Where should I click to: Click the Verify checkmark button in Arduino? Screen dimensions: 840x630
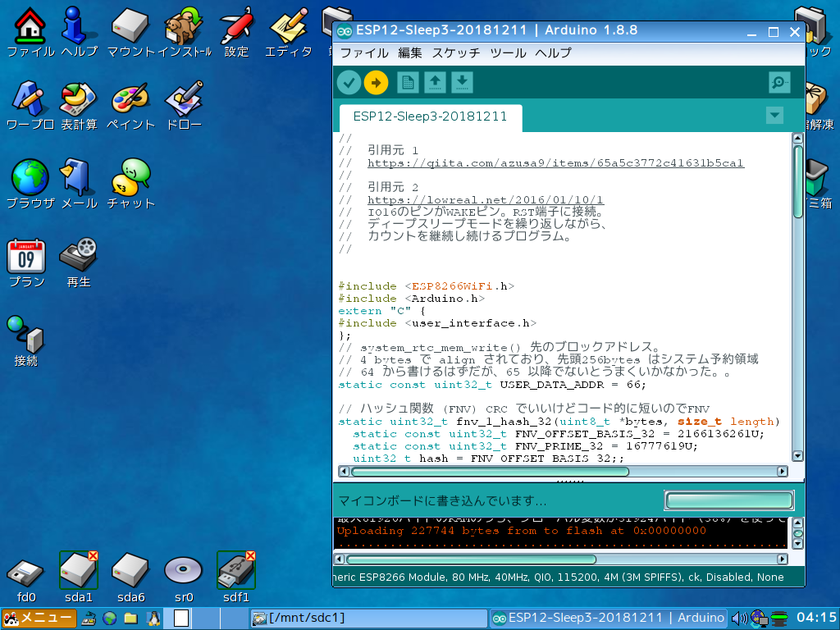[349, 83]
